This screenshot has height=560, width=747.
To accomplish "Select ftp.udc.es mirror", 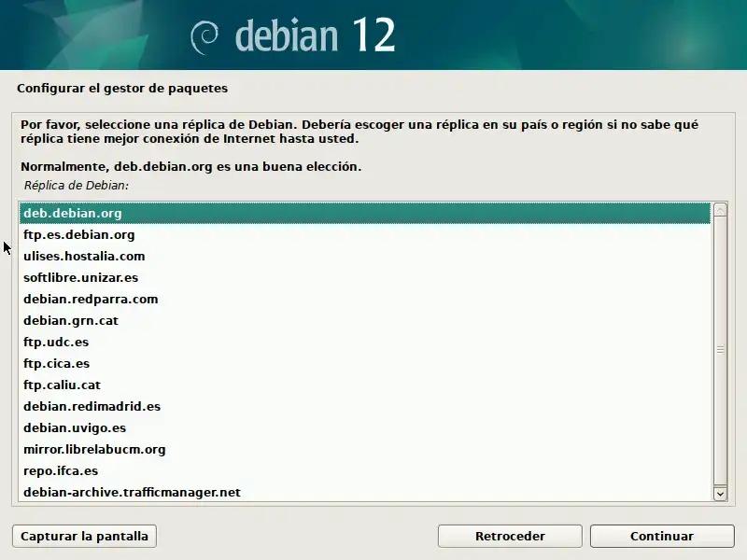I will pos(365,342).
